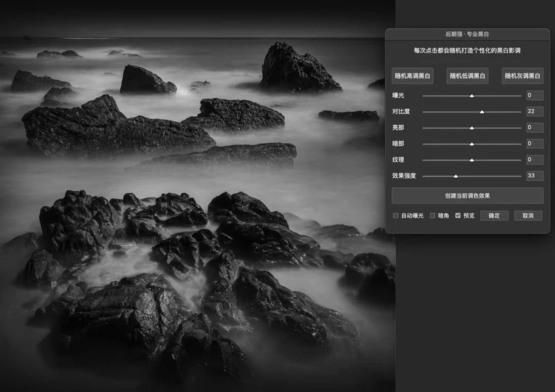The width and height of the screenshot is (555, 392).
Task: Click the 随机高调黑白 button
Action: 413,76
